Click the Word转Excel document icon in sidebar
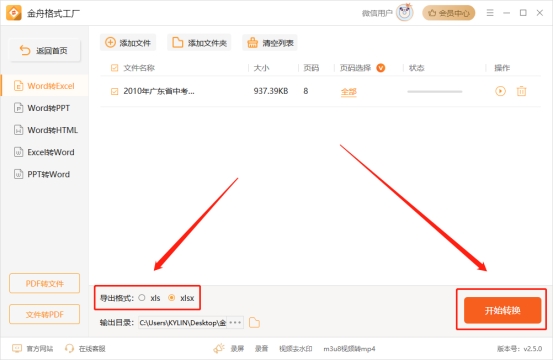This screenshot has height=360, width=554. click(18, 86)
